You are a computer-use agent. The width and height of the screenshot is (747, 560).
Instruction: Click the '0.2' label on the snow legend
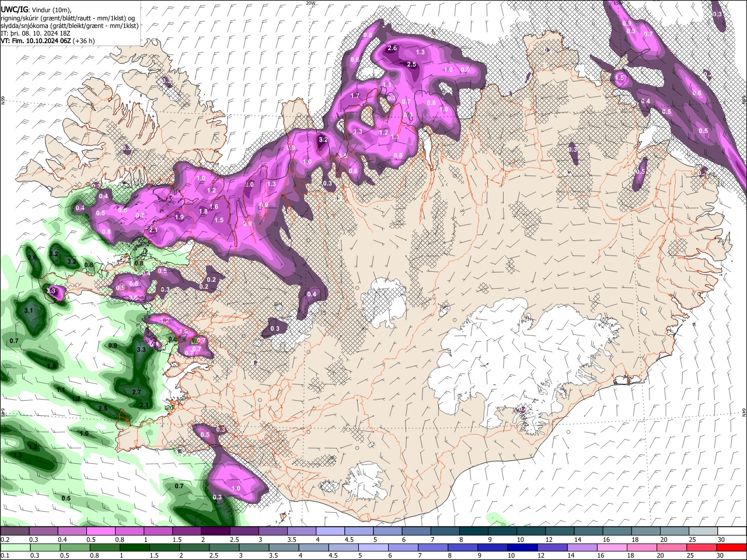[5, 540]
